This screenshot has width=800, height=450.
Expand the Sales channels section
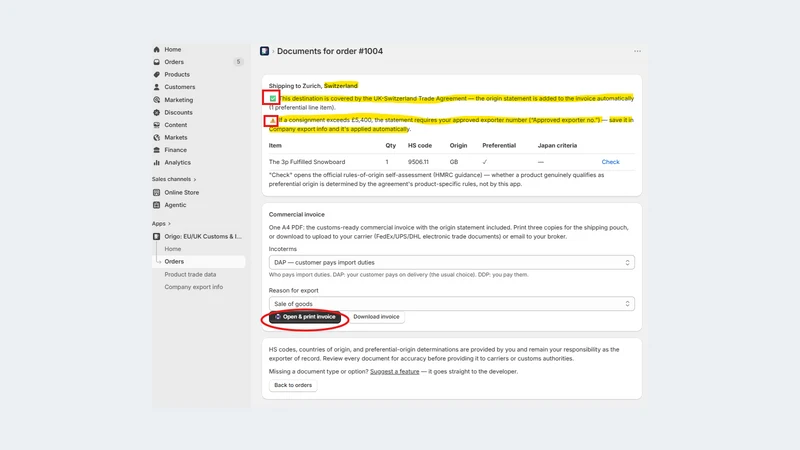tap(174, 180)
